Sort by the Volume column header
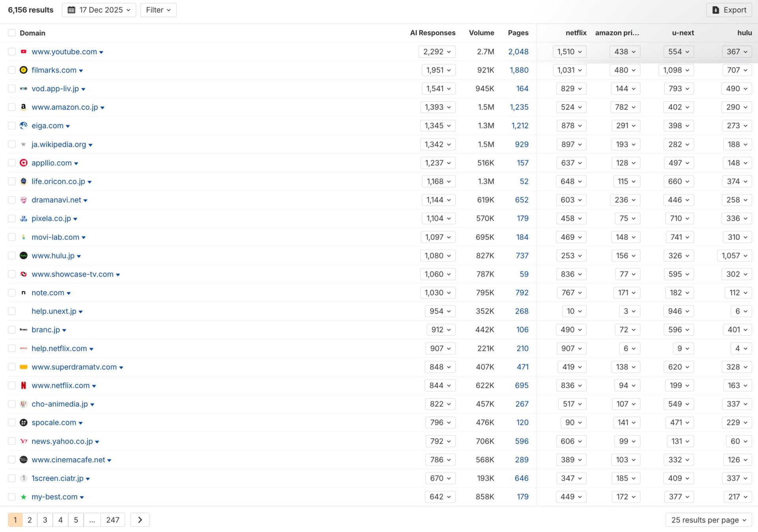This screenshot has width=758, height=532. pyautogui.click(x=481, y=33)
